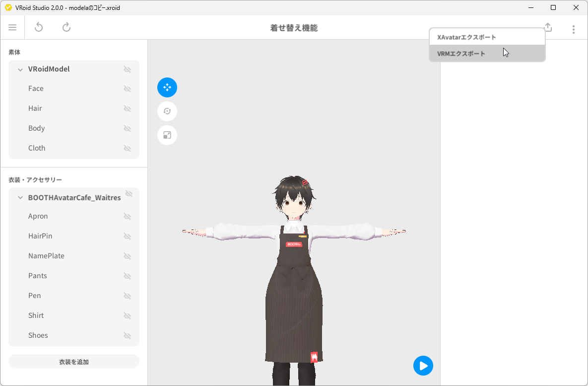Redo the last action
The height and width of the screenshot is (386, 588).
tap(66, 27)
